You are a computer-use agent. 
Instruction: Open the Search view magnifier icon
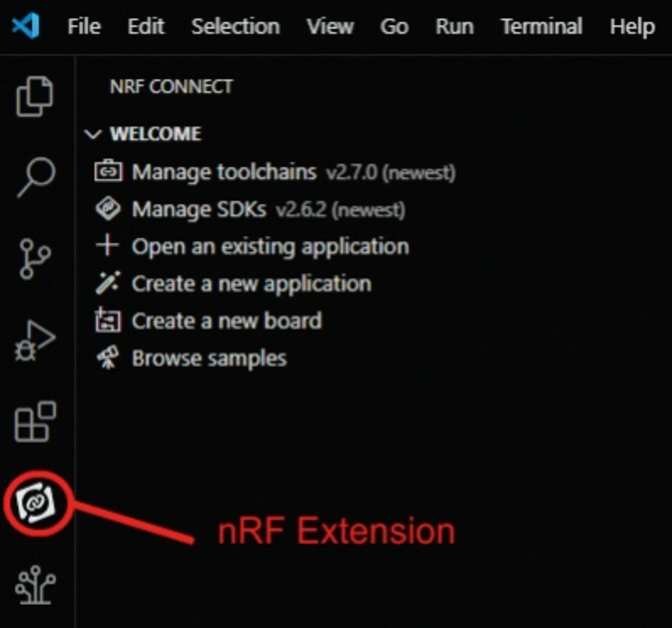pos(36,177)
